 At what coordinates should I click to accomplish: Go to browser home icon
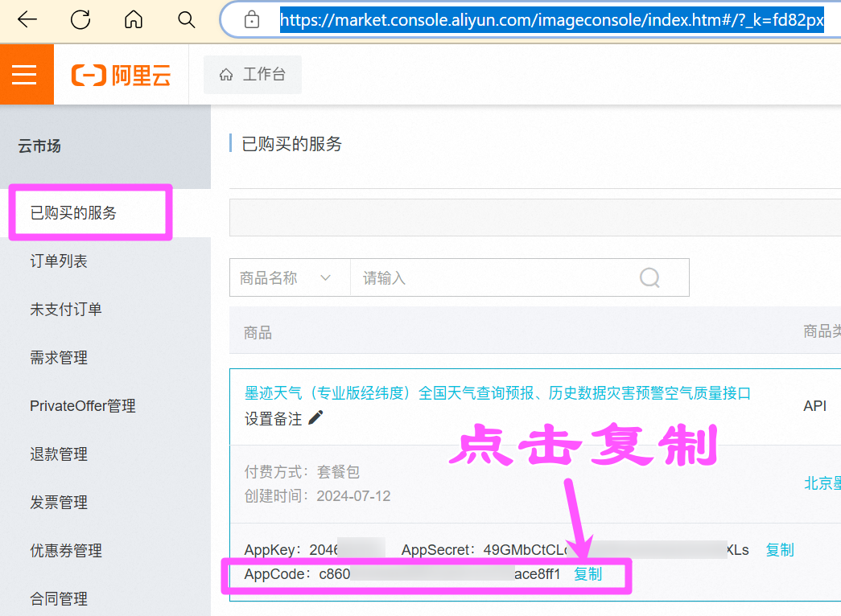(134, 20)
